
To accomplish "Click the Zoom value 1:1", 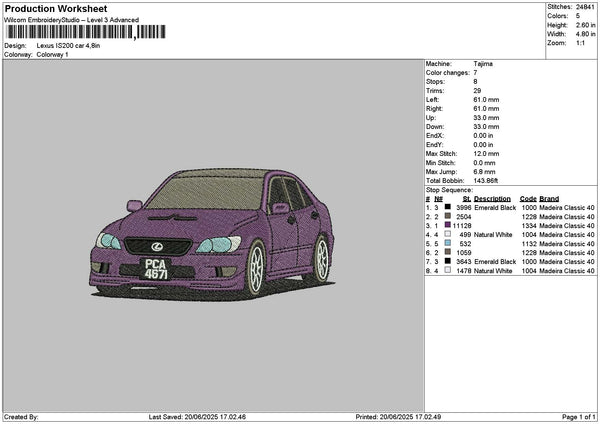I will tap(580, 43).
